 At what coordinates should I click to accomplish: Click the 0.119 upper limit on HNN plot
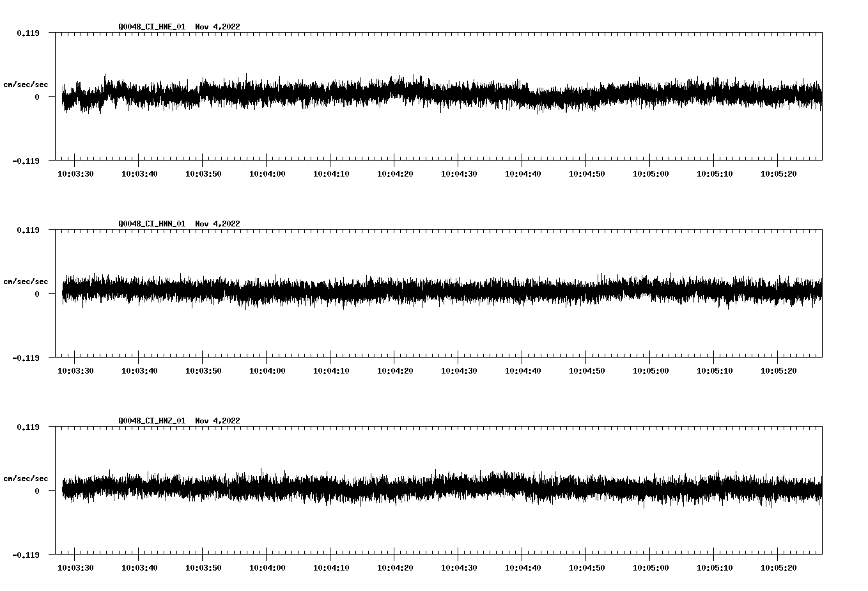tap(27, 230)
